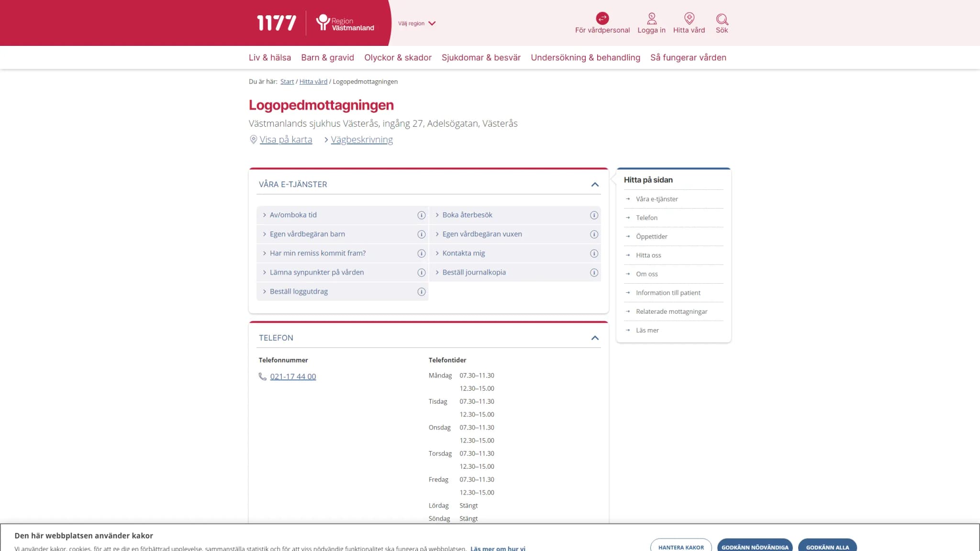980x551 pixels.
Task: Open Sjukdomar & besvär menu
Action: click(481, 57)
